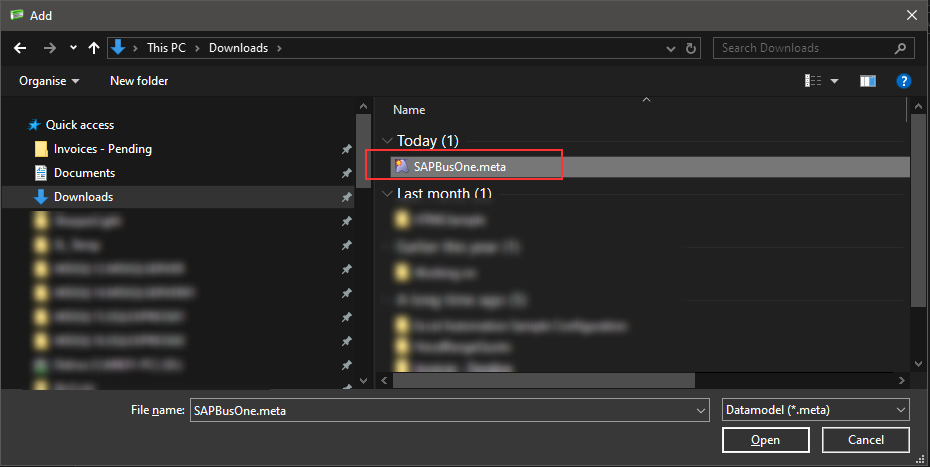930x467 pixels.
Task: Change the view layout icon
Action: tap(813, 81)
